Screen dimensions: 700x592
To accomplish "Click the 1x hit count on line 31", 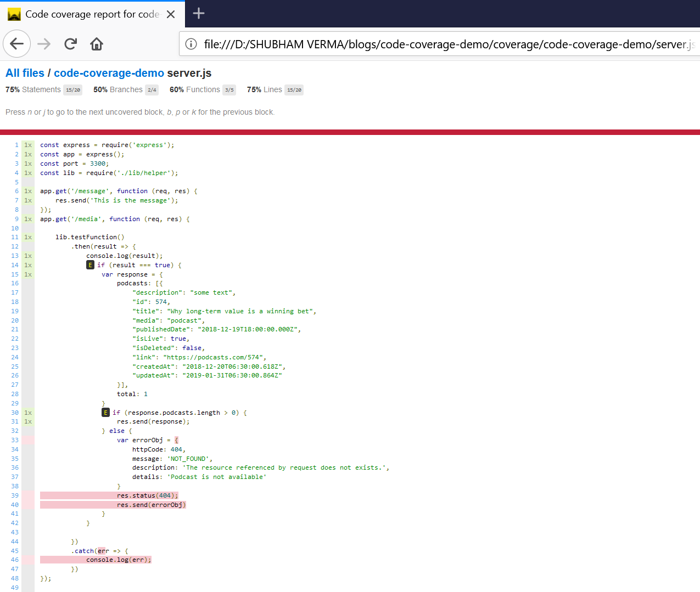I will [28, 421].
